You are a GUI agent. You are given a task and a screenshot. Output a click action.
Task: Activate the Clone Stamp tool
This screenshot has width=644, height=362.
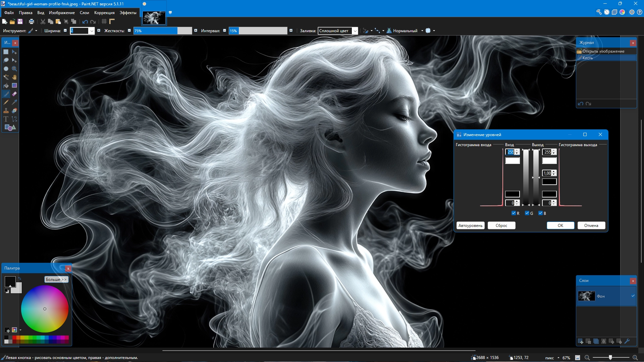[x=6, y=111]
